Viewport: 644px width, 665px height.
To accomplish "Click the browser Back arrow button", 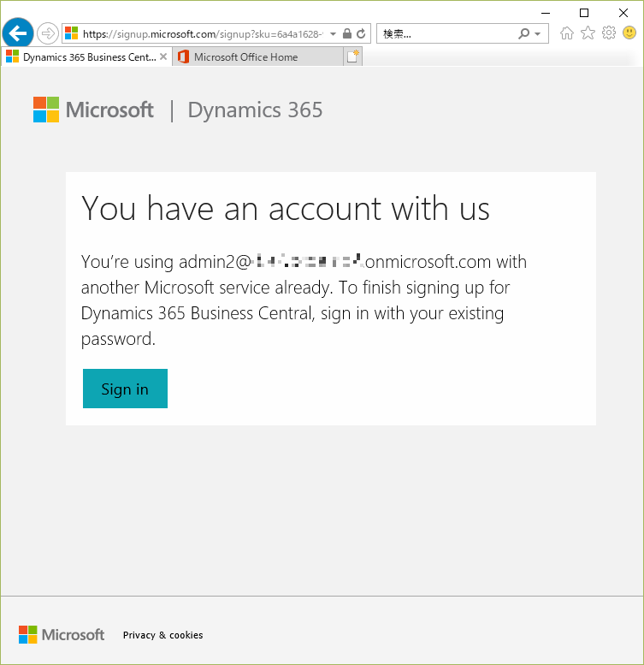I will 18,33.
